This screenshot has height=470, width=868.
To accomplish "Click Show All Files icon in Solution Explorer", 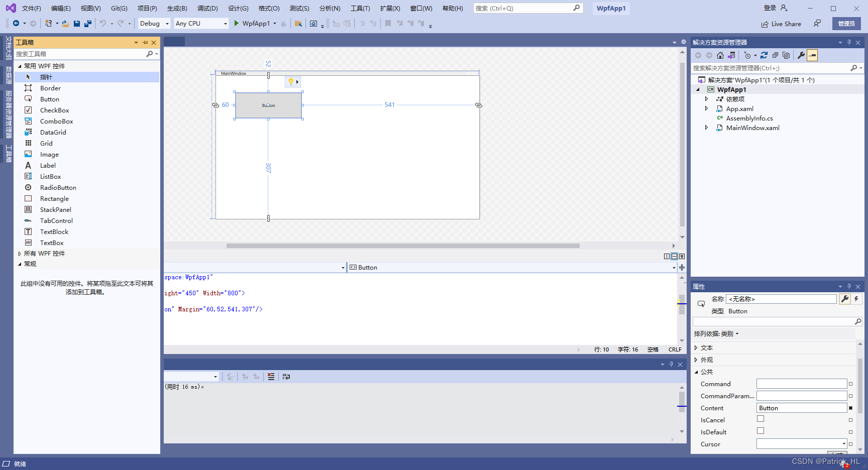I will pyautogui.click(x=786, y=55).
